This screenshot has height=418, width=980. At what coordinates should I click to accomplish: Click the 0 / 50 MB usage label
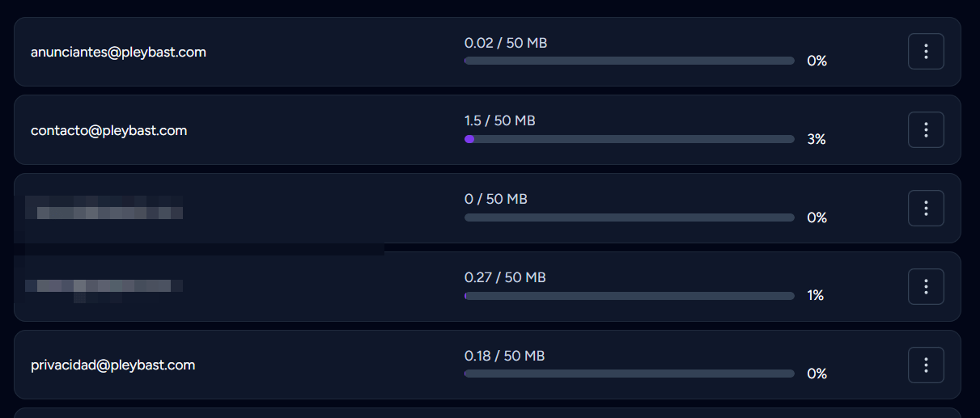pos(495,199)
